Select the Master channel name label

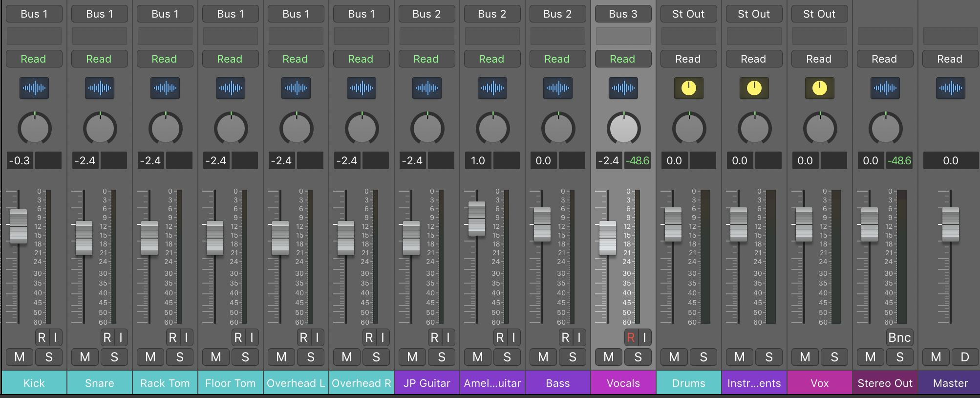coord(951,383)
